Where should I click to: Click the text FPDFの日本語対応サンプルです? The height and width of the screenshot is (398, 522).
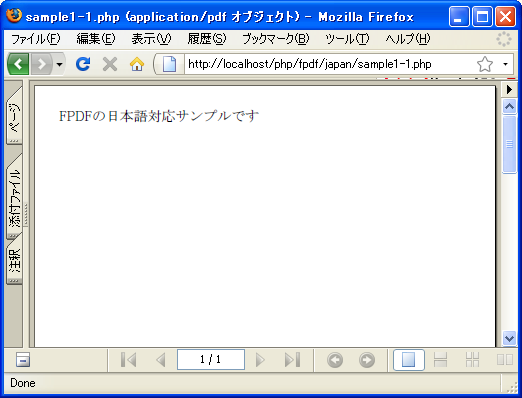coord(159,116)
